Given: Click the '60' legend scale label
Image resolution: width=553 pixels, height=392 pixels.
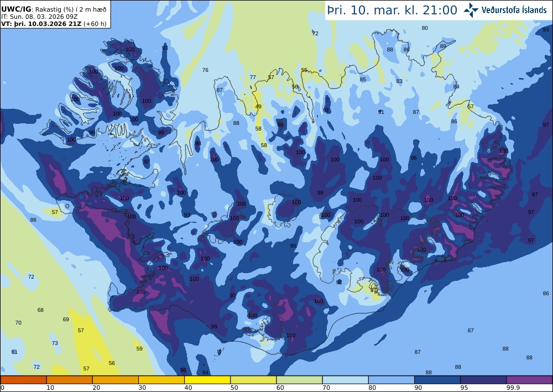Looking at the screenshot, I should [x=280, y=388].
